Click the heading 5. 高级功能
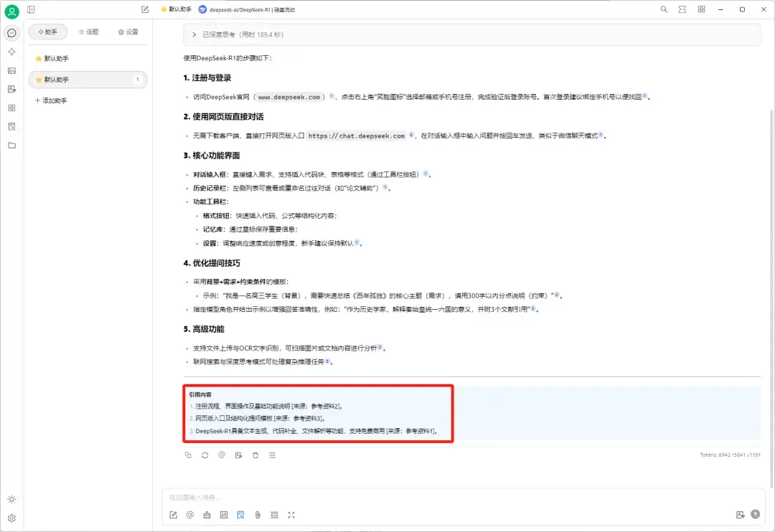Image resolution: width=775 pixels, height=532 pixels. pyautogui.click(x=204, y=329)
